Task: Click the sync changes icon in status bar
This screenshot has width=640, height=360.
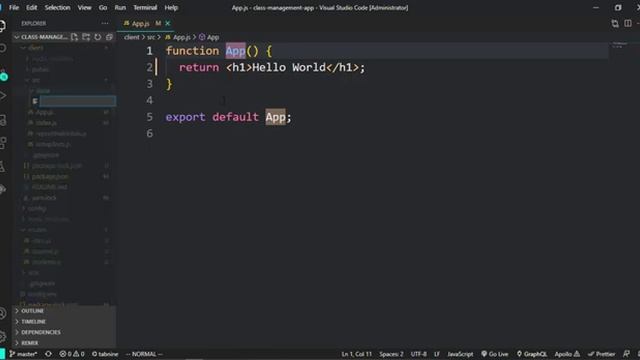Action: [x=48, y=354]
